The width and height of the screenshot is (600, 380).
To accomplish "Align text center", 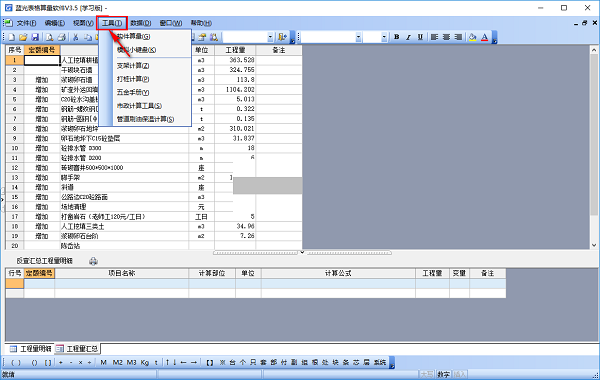I will pyautogui.click(x=446, y=37).
